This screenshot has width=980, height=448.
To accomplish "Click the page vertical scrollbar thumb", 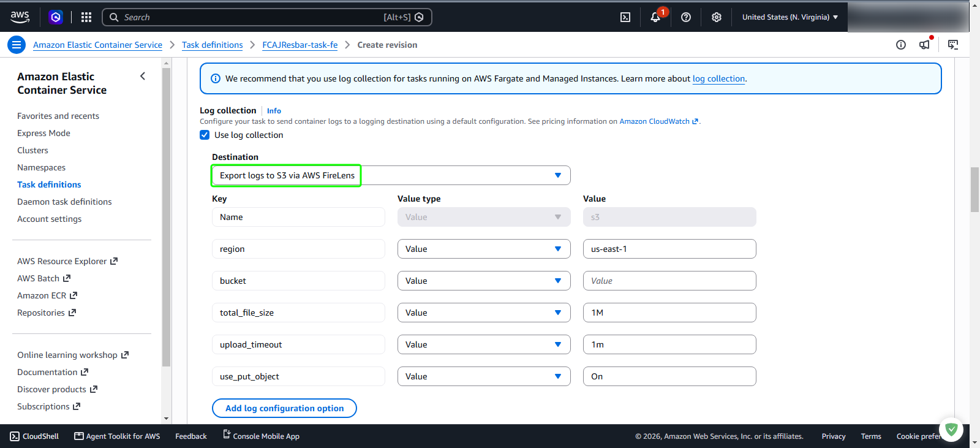I will 974,189.
